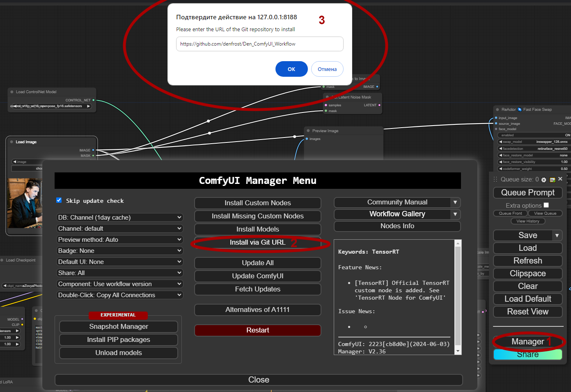Click ReActor face_model connector dot
Image resolution: width=571 pixels, height=392 pixels.
point(496,129)
